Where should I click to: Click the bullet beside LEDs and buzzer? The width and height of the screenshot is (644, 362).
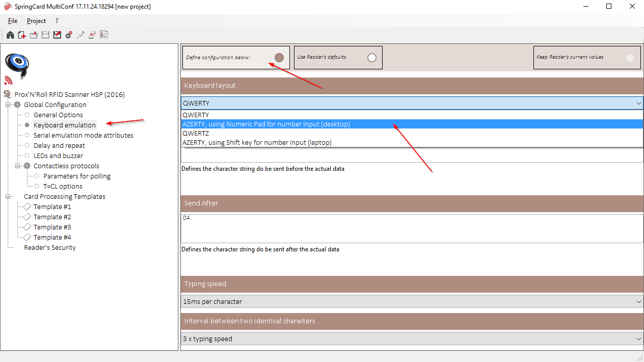tap(28, 156)
